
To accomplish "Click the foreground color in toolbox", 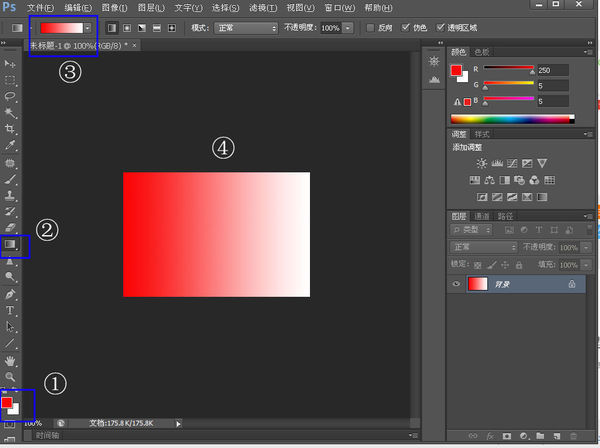I will pos(7,402).
